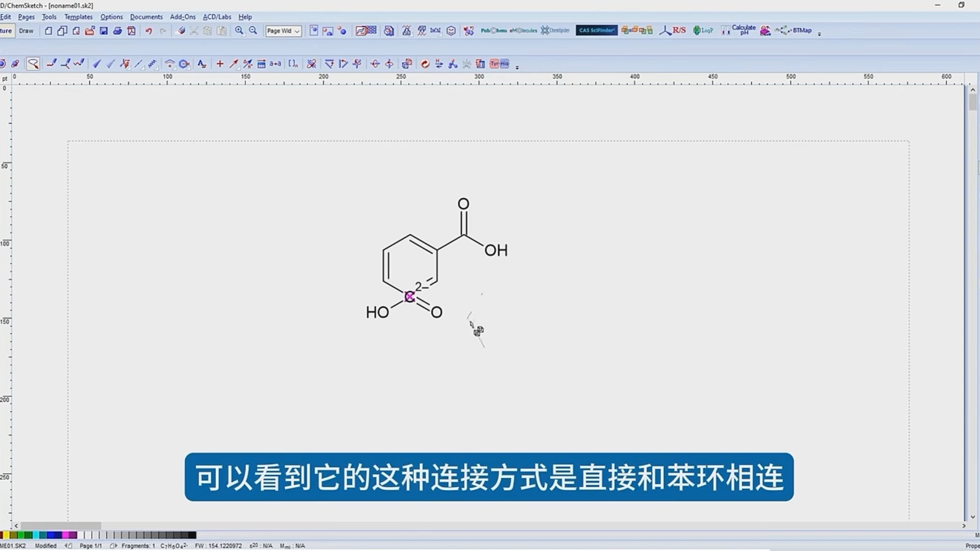Zoom out using the magnifier minus icon
This screenshot has width=980, height=551.
point(253,31)
